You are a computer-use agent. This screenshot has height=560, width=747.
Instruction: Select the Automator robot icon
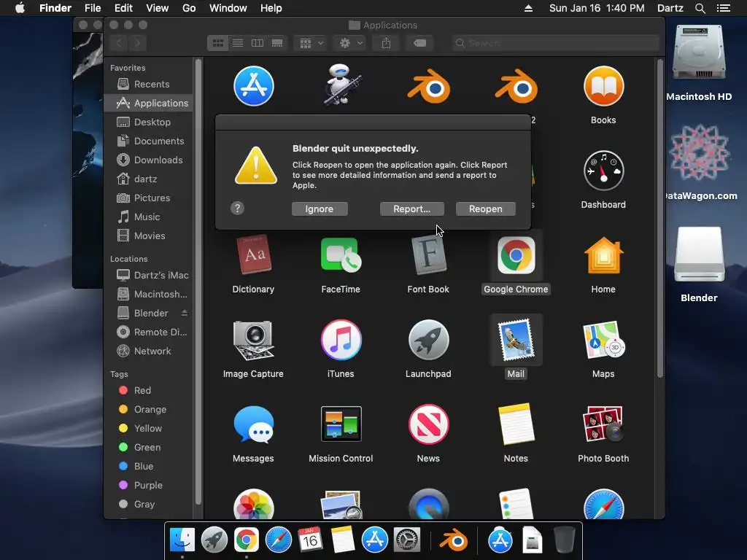[341, 86]
